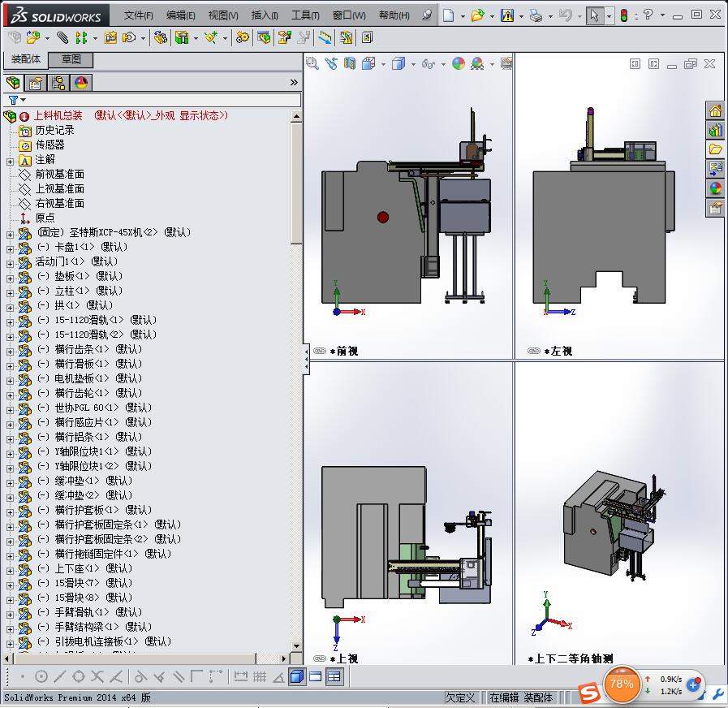Select 上视基准面 plane in tree
The image size is (728, 708).
coord(59,188)
